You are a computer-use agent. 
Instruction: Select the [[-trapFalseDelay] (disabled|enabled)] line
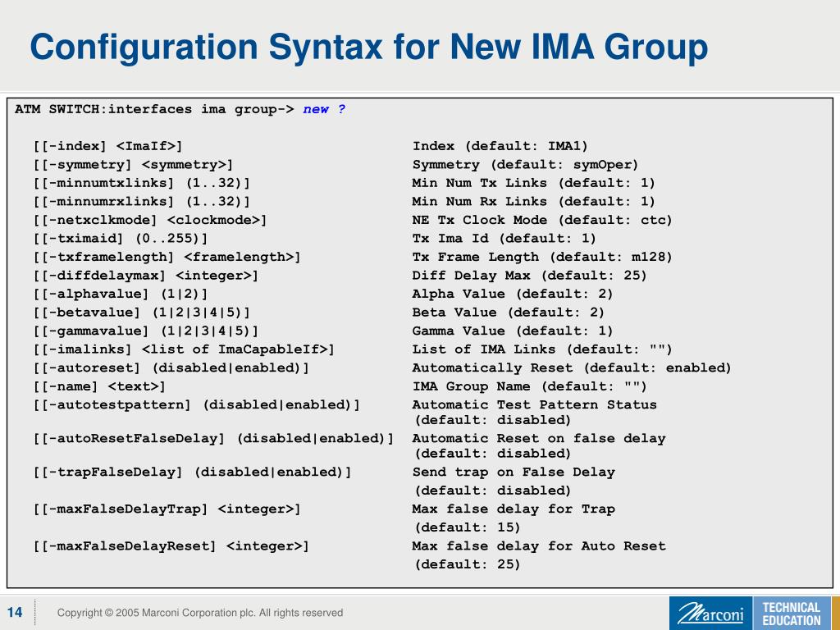pos(192,472)
